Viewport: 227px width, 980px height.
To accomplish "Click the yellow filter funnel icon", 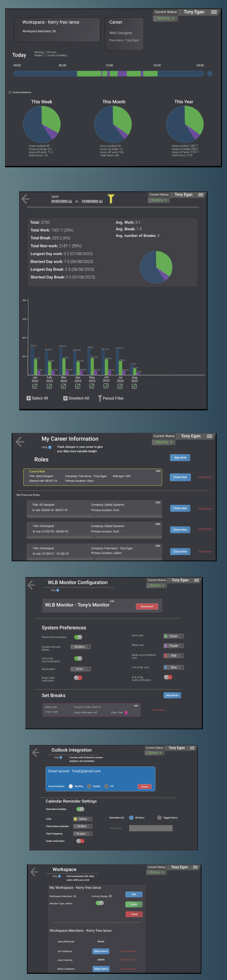I will [110, 198].
